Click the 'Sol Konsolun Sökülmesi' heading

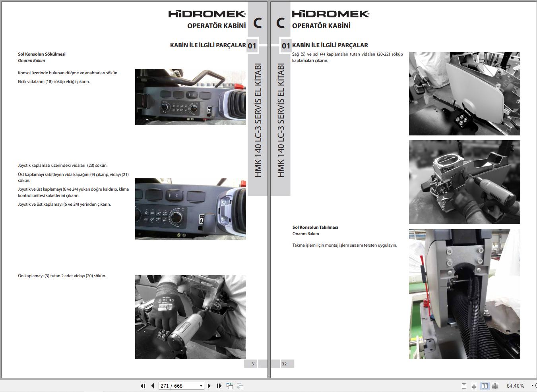(42, 54)
